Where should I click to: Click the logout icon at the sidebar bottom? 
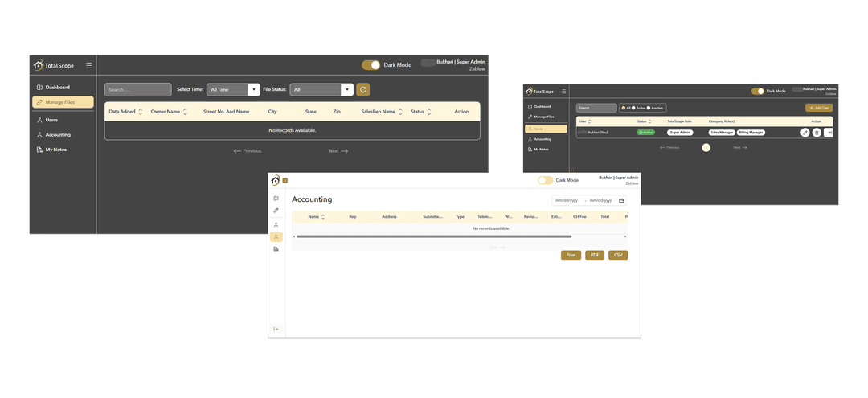click(276, 330)
